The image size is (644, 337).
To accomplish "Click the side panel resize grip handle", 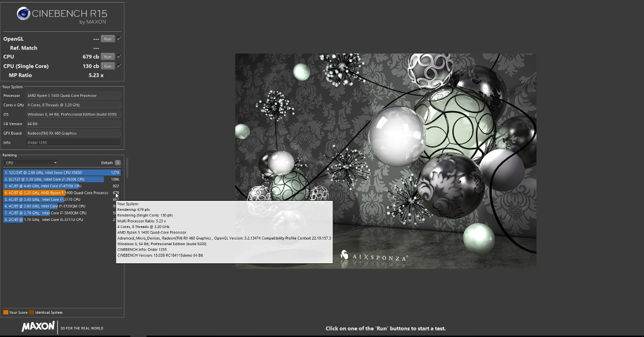I will click(x=127, y=167).
